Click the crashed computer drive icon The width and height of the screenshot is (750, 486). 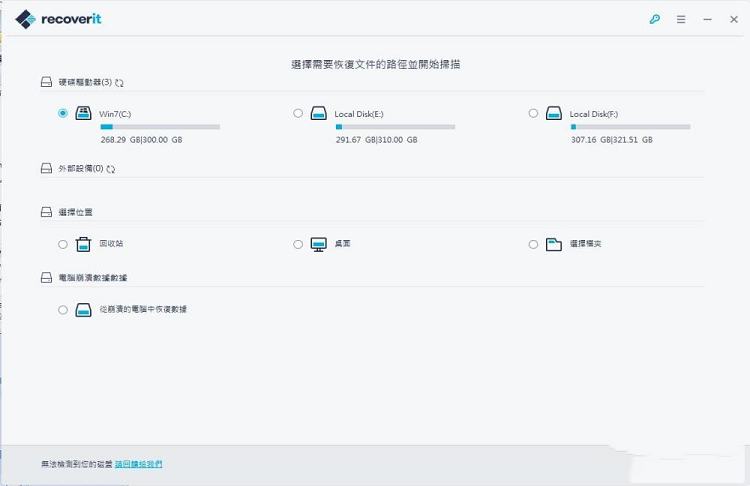tap(83, 310)
